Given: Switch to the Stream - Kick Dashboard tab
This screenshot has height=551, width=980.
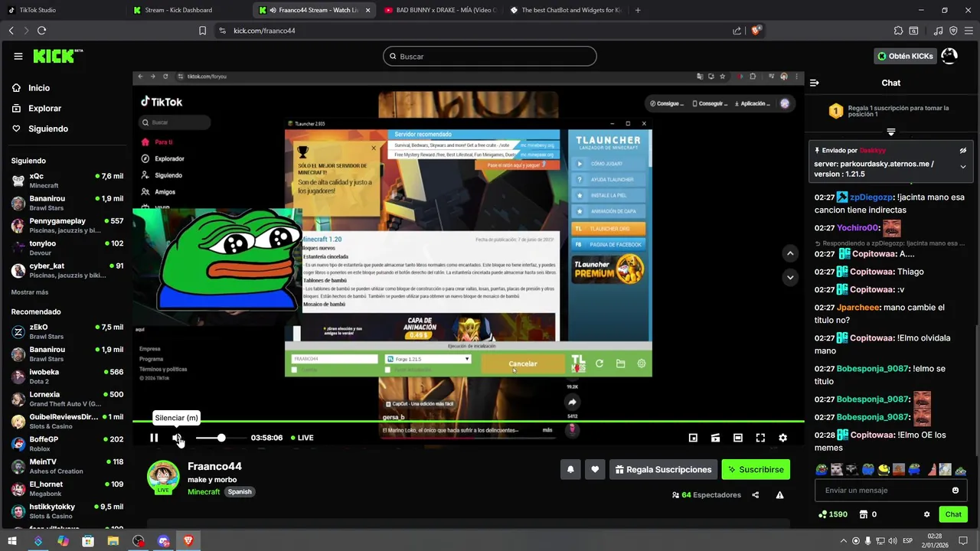Looking at the screenshot, I should point(188,10).
